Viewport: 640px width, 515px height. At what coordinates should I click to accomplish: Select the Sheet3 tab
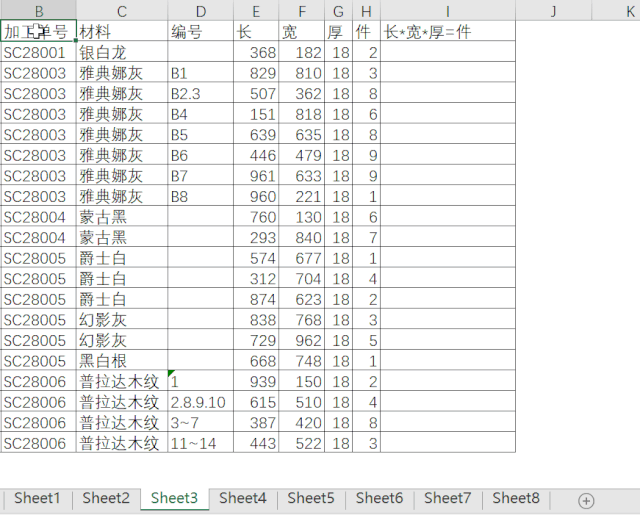[x=174, y=498]
